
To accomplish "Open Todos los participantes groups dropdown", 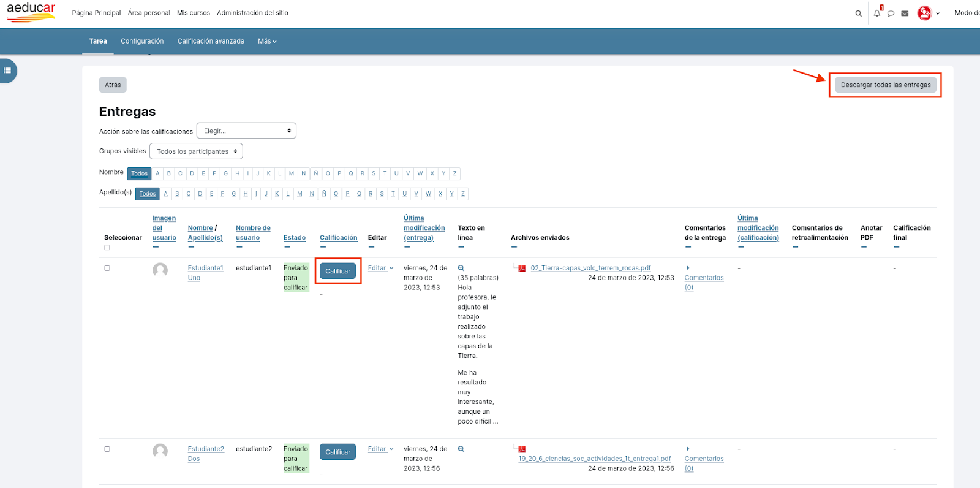I will tap(196, 151).
